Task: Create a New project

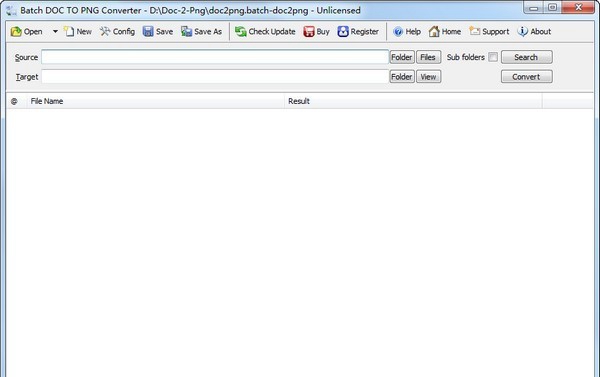Action: (78, 32)
